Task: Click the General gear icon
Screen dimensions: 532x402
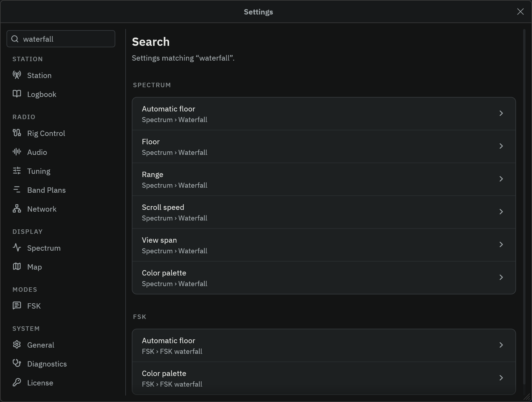Action: pyautogui.click(x=17, y=345)
